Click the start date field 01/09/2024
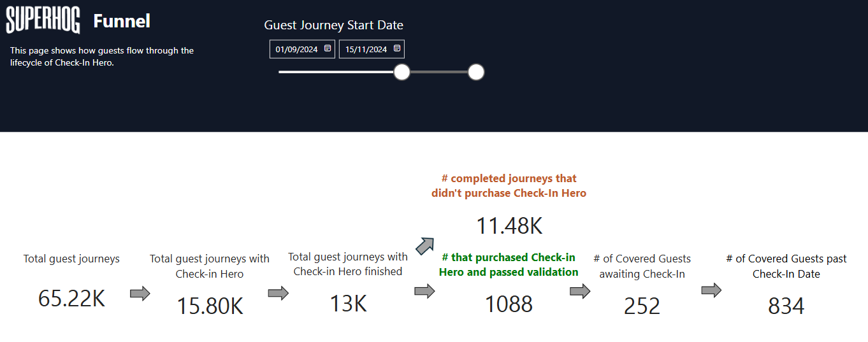The height and width of the screenshot is (342, 868). pyautogui.click(x=296, y=49)
